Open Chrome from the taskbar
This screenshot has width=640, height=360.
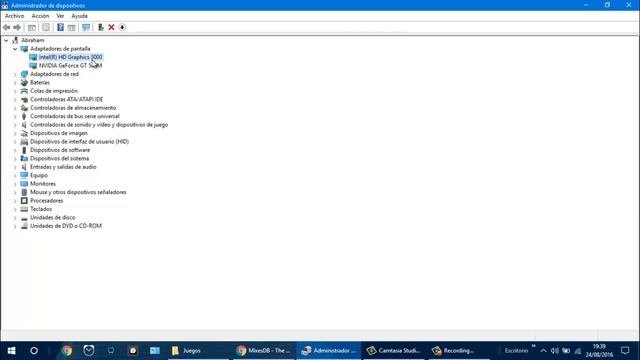pos(67,351)
